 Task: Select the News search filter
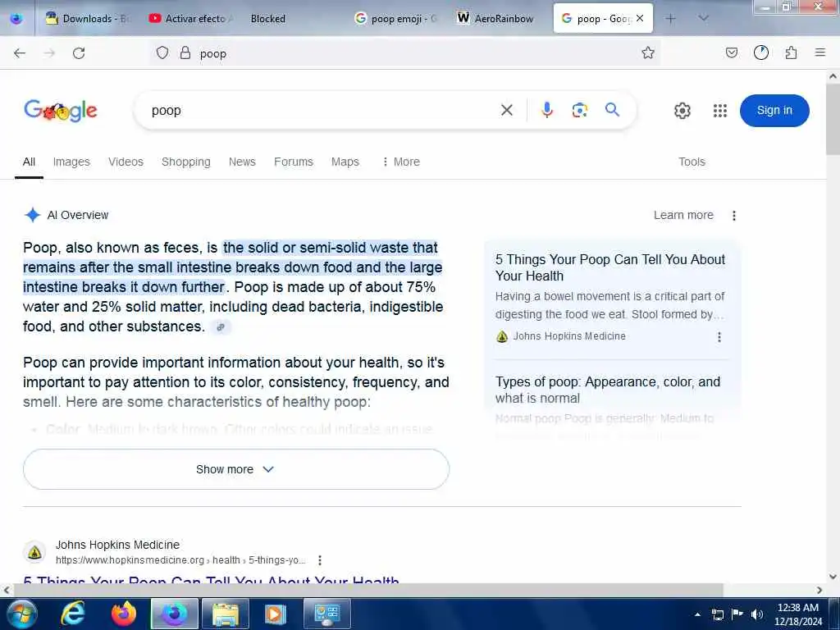tap(242, 162)
